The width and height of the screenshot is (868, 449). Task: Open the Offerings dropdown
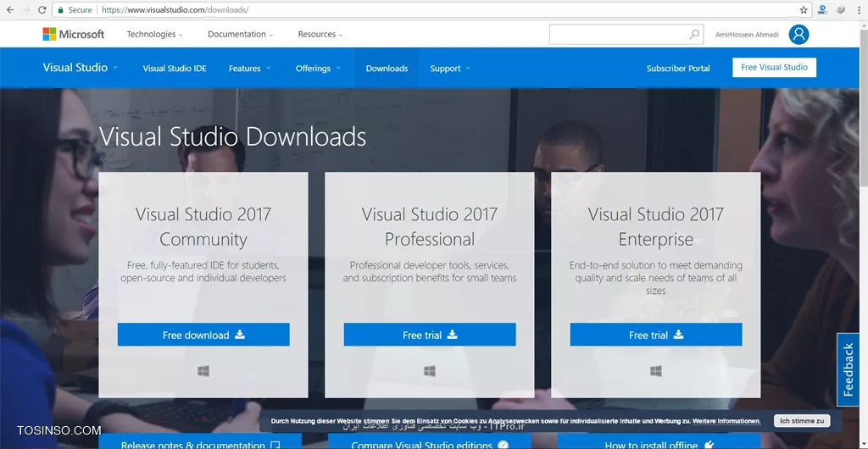318,69
